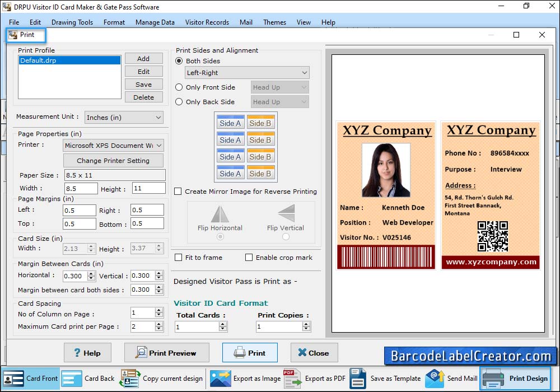The height and width of the screenshot is (392, 560).
Task: Click the QR code on card back preview
Action: (x=492, y=236)
